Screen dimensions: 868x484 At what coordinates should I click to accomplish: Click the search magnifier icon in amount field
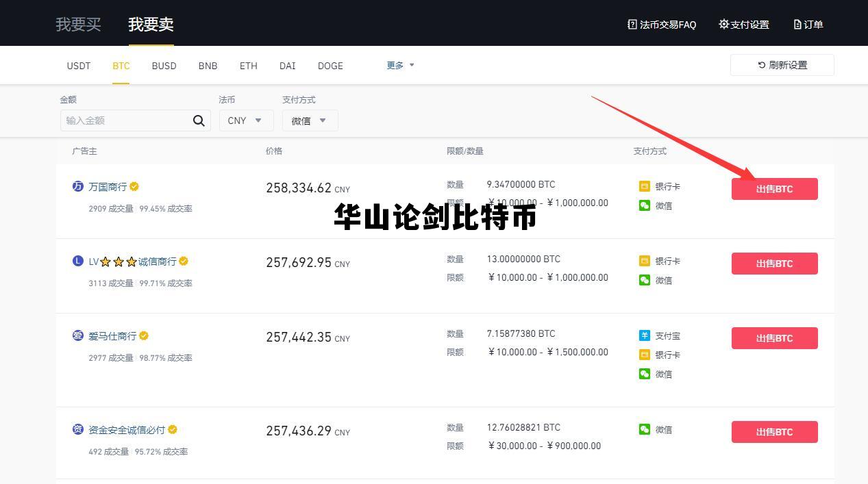tap(199, 120)
